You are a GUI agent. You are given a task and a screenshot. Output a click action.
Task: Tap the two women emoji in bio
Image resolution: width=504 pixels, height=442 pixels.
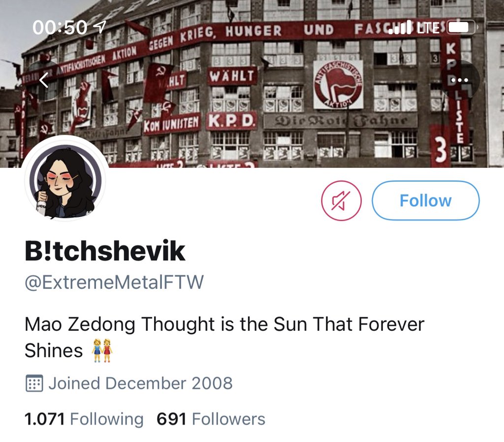point(102,350)
